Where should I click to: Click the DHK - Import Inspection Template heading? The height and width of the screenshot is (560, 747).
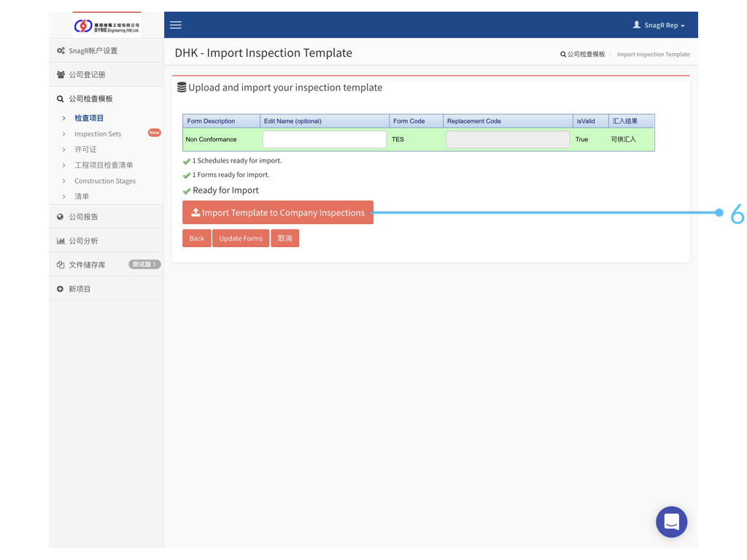coord(263,52)
